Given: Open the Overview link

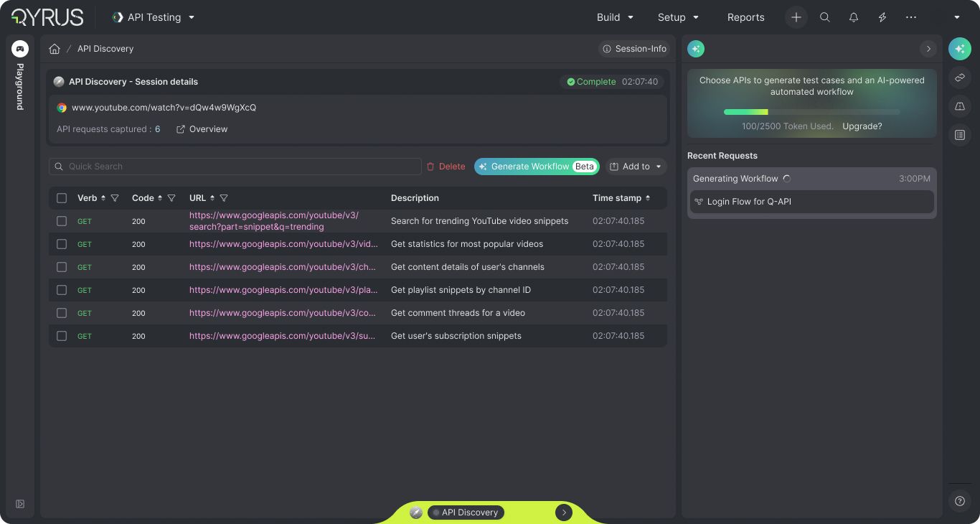Looking at the screenshot, I should (202, 129).
